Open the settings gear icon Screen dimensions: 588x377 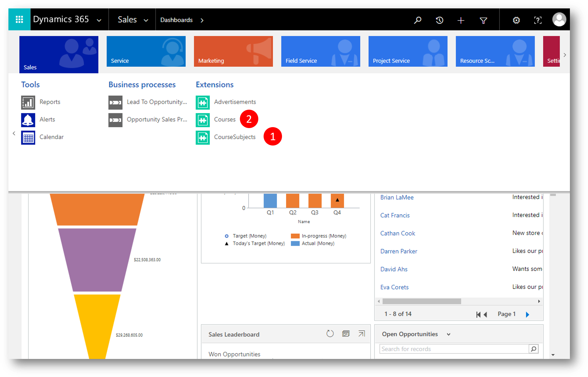[x=516, y=20]
